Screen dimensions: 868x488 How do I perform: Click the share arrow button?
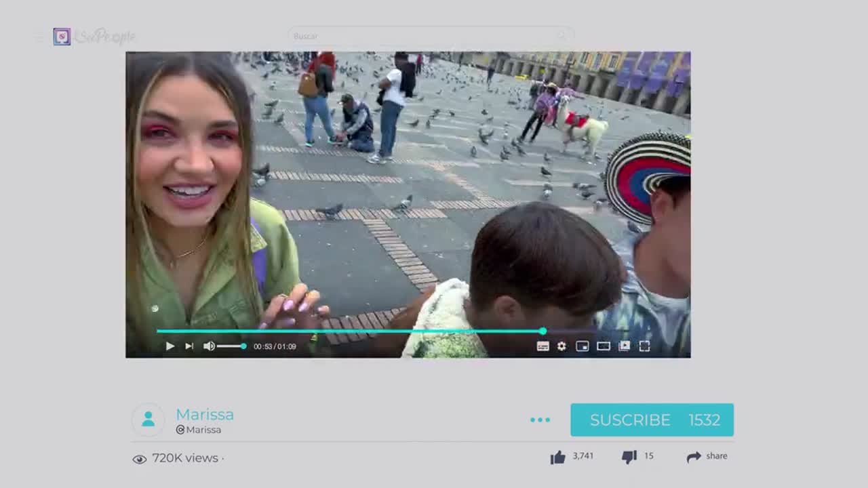[694, 457]
